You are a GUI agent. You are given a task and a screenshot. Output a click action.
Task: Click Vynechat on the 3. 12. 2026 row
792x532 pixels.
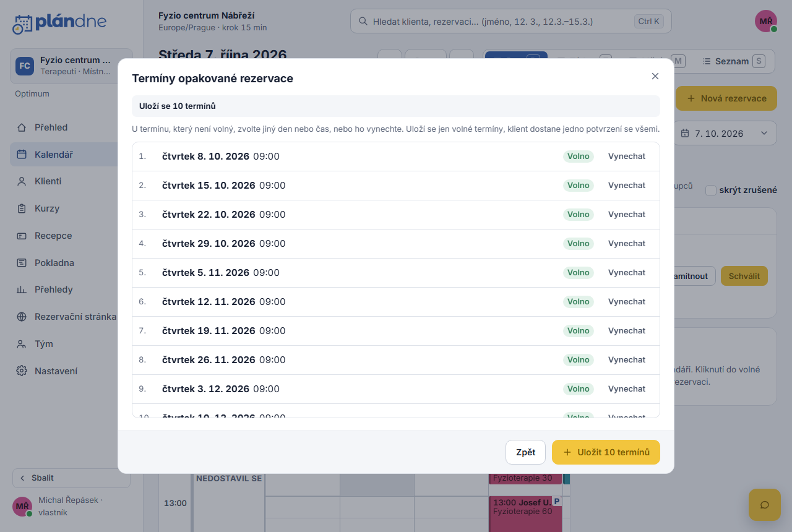coord(627,389)
